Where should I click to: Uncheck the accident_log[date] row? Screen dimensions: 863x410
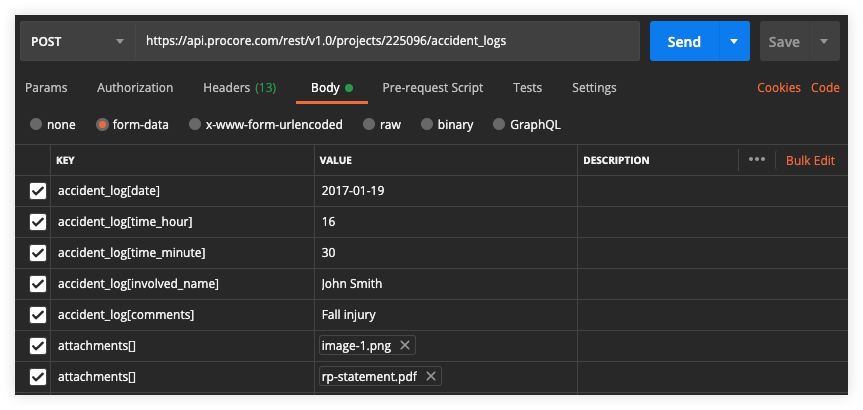[37, 191]
